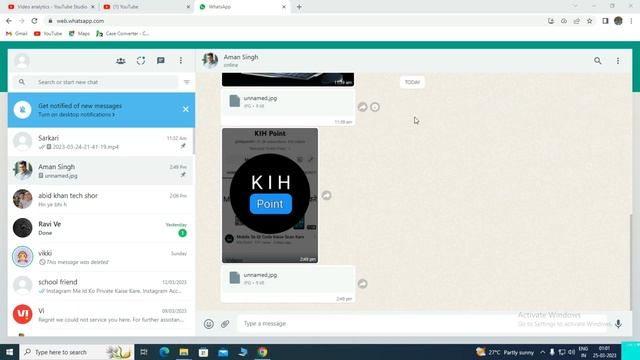Open the Aman Singh chat in the list
Viewport: 640px width, 360px height.
pyautogui.click(x=101, y=171)
